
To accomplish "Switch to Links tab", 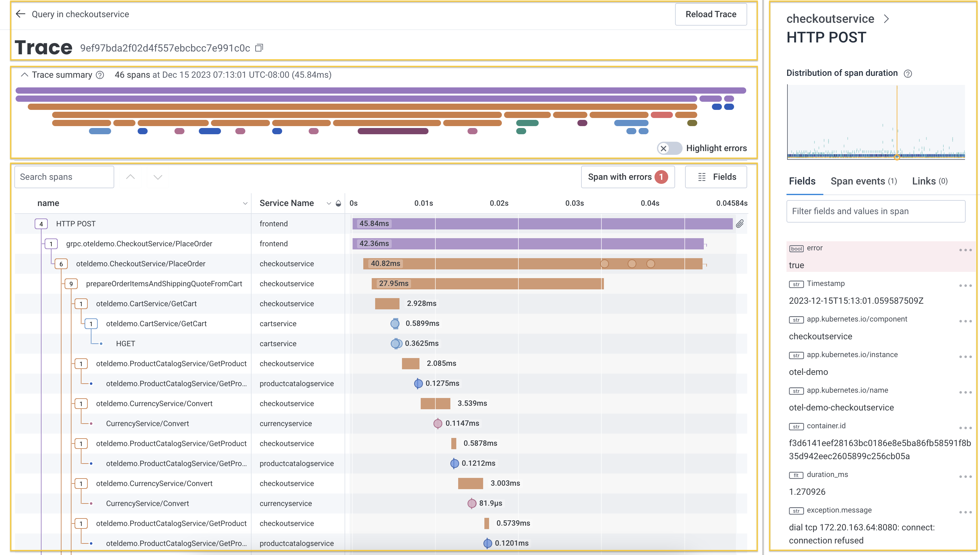I will (x=929, y=181).
